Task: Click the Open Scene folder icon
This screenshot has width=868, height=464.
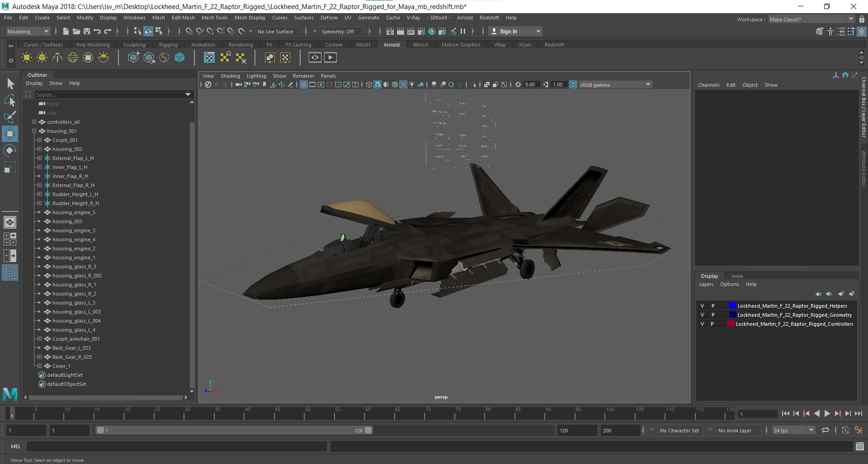Action: [x=76, y=31]
